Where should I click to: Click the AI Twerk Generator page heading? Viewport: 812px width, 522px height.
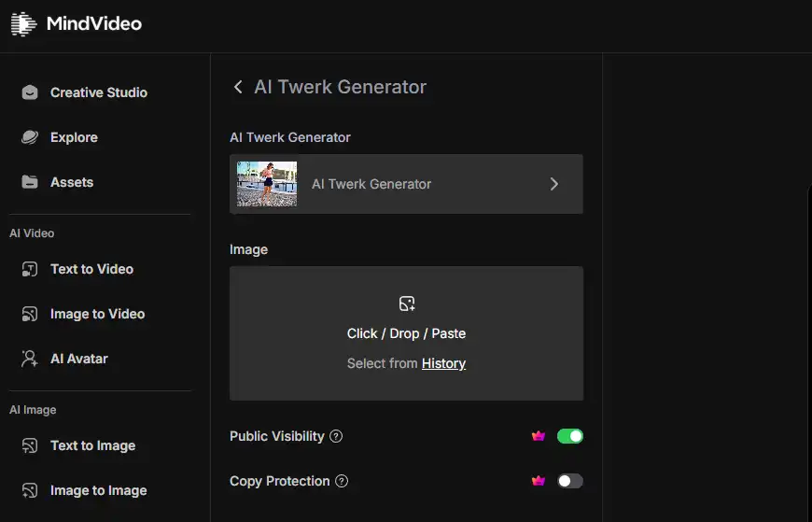(341, 87)
